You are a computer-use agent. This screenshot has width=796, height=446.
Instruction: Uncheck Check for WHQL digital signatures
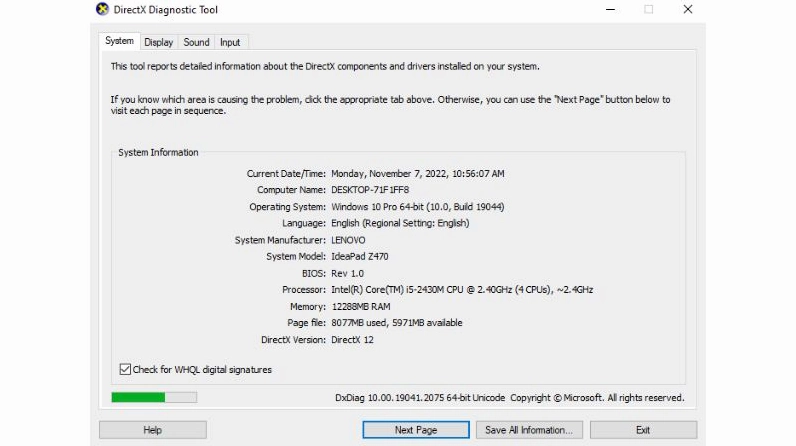(x=125, y=369)
